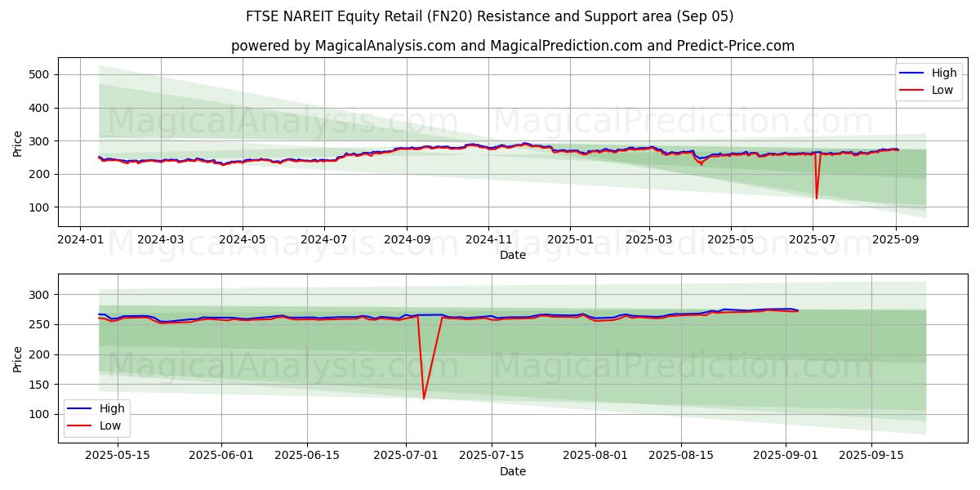Click the 2025-07-01 tick label
Image resolution: width=980 pixels, height=490 pixels.
[x=405, y=457]
